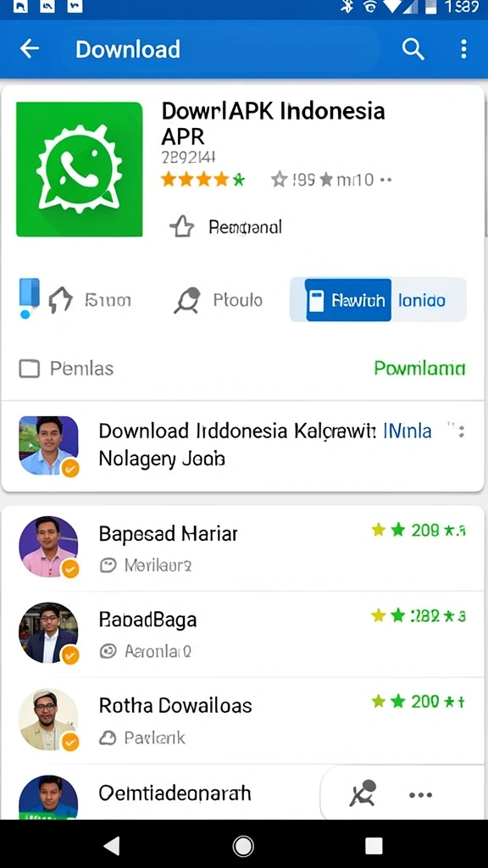This screenshot has height=868, width=488.
Task: Select the Bapesad Mariar name
Action: [169, 534]
